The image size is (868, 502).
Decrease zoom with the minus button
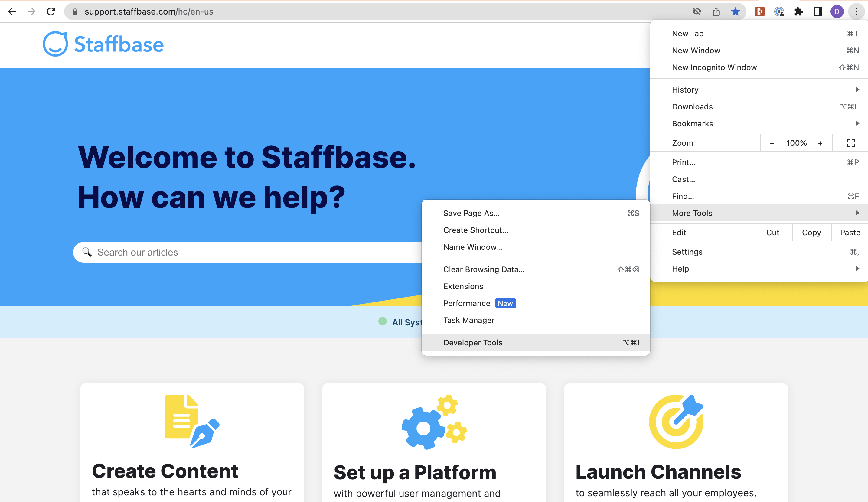[x=772, y=143]
